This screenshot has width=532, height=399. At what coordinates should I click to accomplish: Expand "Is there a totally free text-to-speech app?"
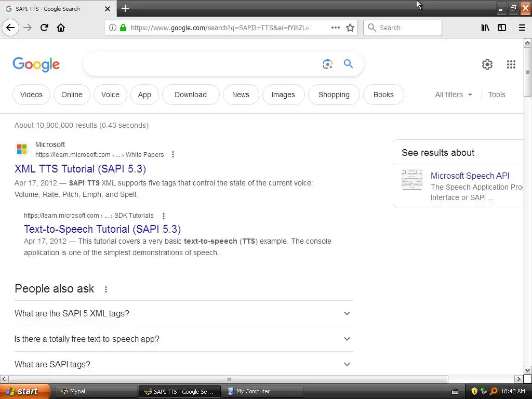(183, 339)
